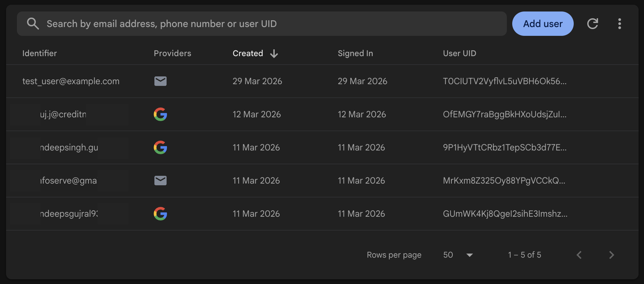Screen dimensions: 644x284
Task: Click email provider icon in foserve row
Action: coord(160,181)
